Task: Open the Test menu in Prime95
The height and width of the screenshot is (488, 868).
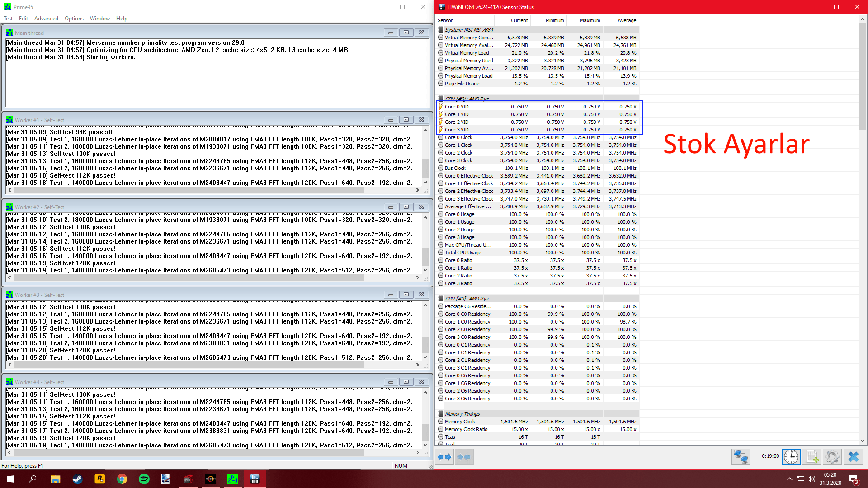Action: click(8, 19)
